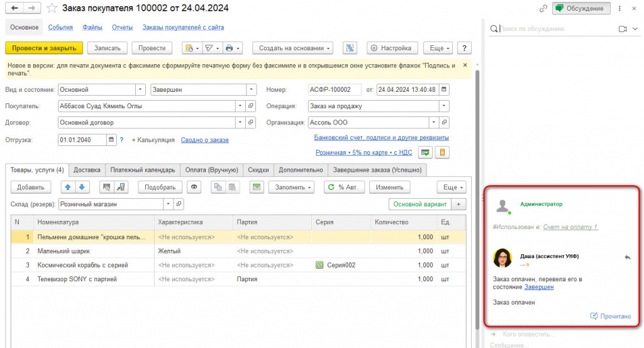The height and width of the screenshot is (348, 644).
Task: Open help with question mark button
Action: [x=464, y=48]
